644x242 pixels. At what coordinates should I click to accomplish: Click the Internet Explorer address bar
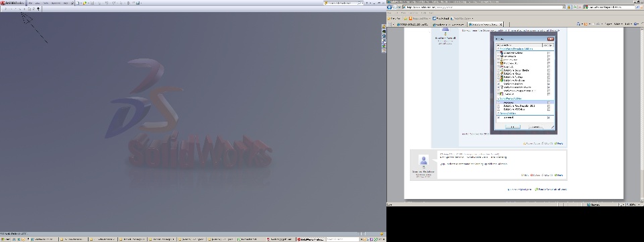pos(482,7)
